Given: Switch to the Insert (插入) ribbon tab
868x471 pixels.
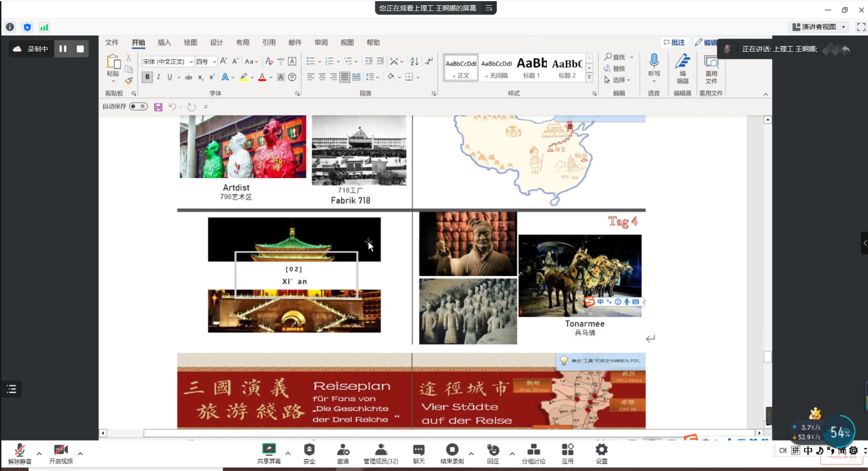Looking at the screenshot, I should (x=165, y=43).
